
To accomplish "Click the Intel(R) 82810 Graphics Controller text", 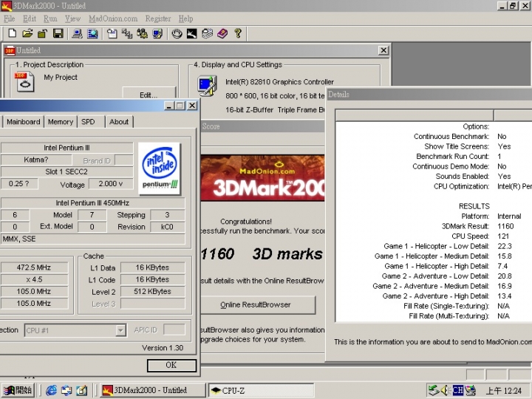I will [x=279, y=82].
